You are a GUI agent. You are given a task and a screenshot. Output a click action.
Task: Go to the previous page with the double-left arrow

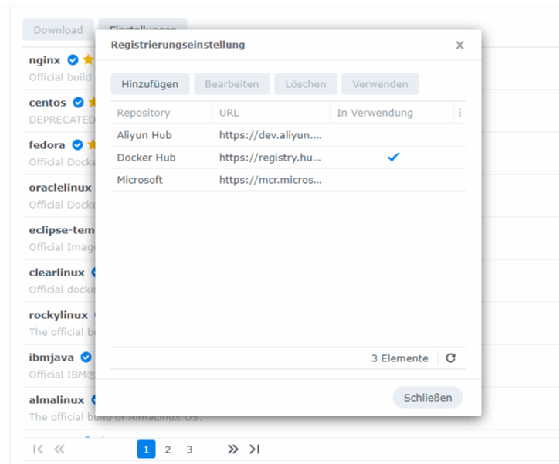click(x=60, y=449)
